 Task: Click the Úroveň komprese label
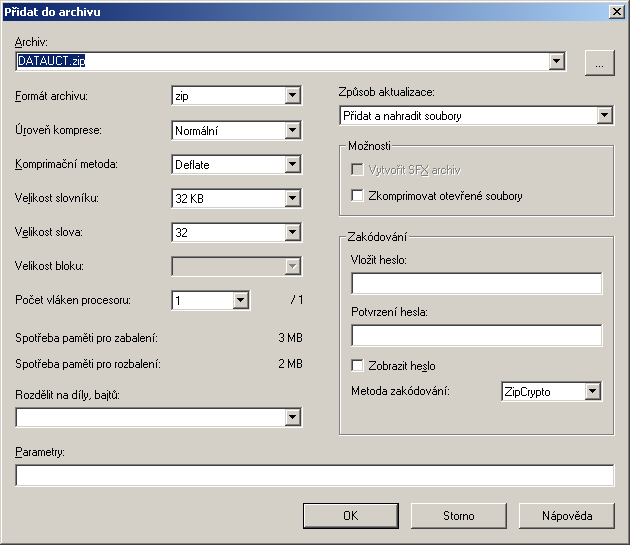point(58,130)
